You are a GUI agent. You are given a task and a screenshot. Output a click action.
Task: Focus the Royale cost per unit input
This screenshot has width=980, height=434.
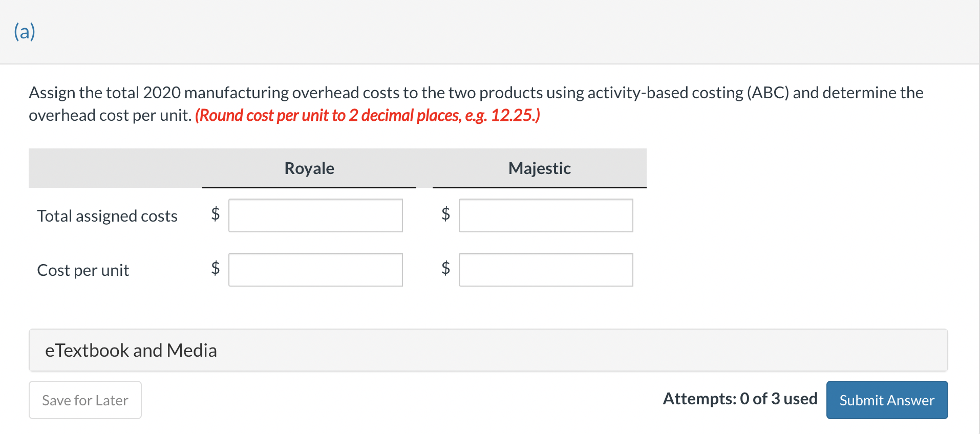click(x=315, y=270)
